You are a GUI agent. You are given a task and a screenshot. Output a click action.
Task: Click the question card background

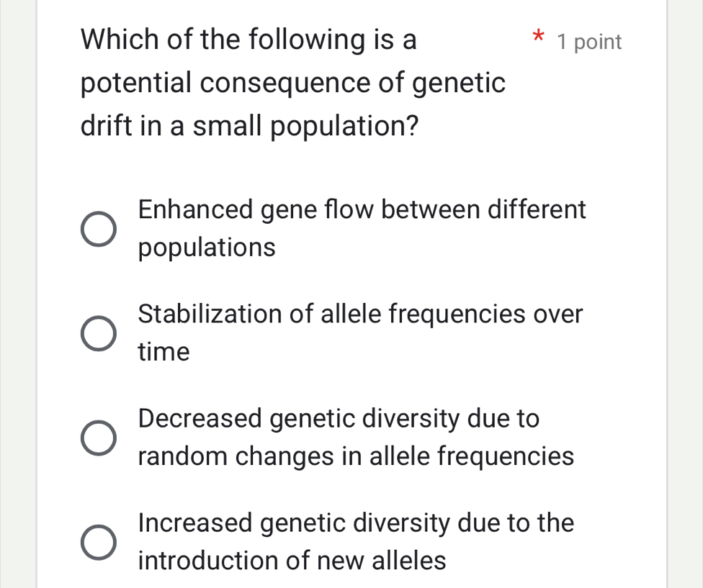(634, 288)
